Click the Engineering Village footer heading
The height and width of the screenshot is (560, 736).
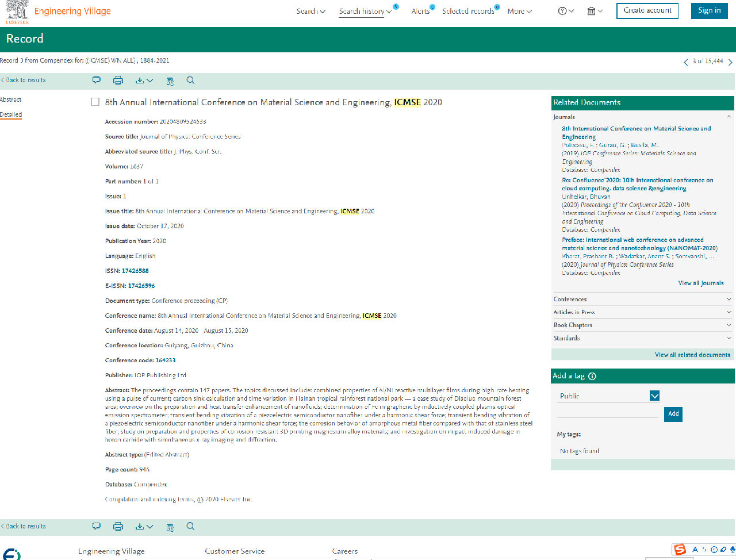coord(112,551)
